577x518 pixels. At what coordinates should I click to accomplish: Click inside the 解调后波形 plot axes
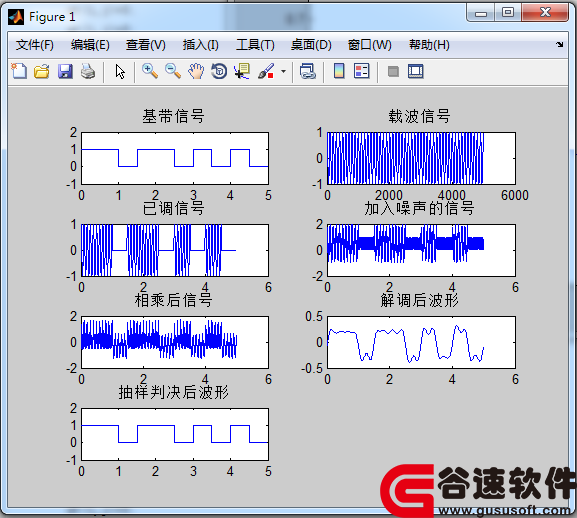[421, 342]
